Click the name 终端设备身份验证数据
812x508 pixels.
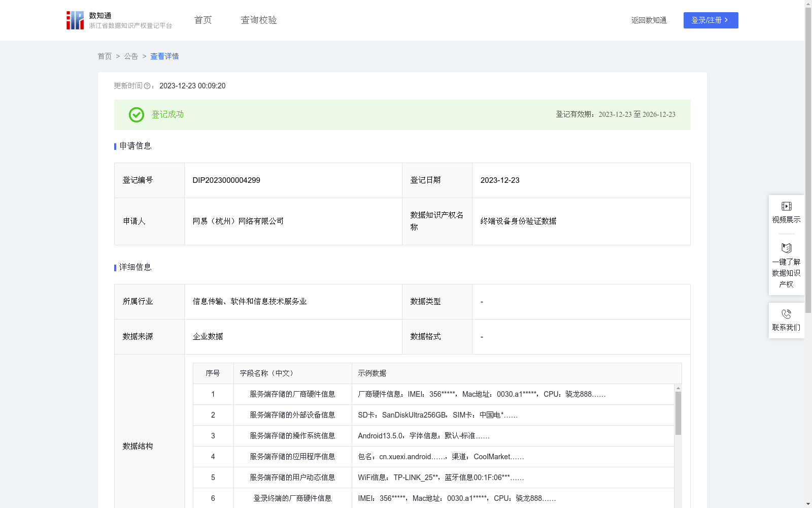tap(518, 221)
